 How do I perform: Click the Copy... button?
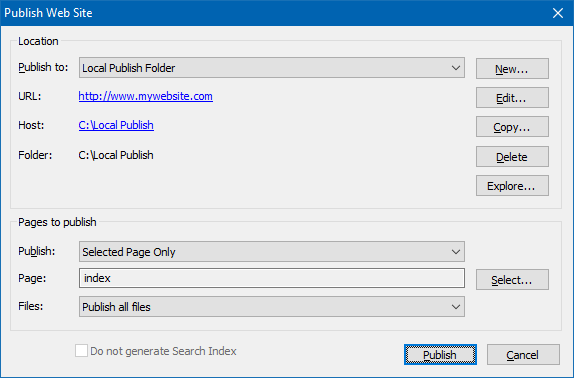[512, 127]
